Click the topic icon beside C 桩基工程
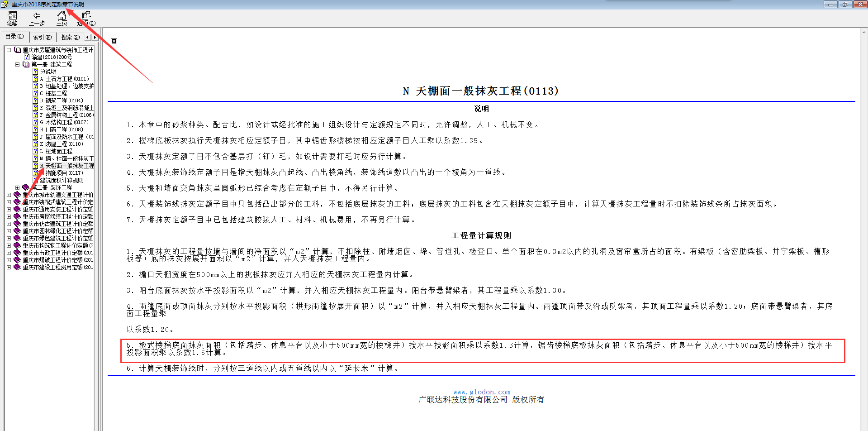Viewport: 868px width, 431px height. point(35,93)
